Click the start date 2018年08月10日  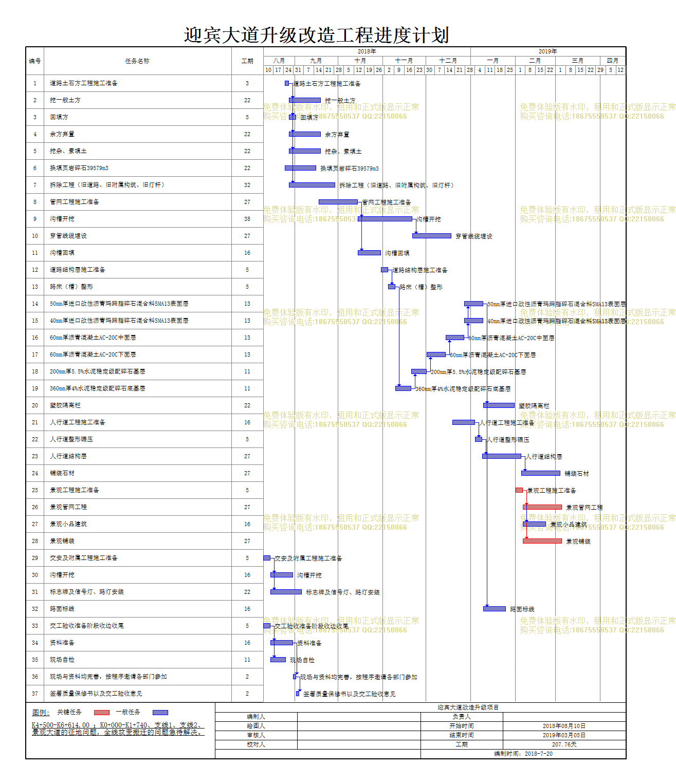click(x=564, y=726)
